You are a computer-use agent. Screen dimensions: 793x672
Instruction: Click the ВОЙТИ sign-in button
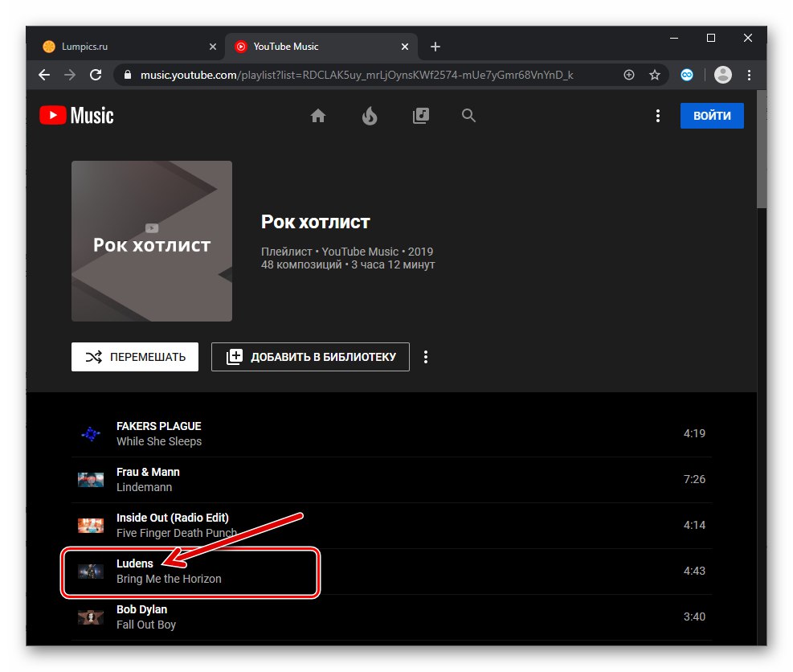pos(712,116)
